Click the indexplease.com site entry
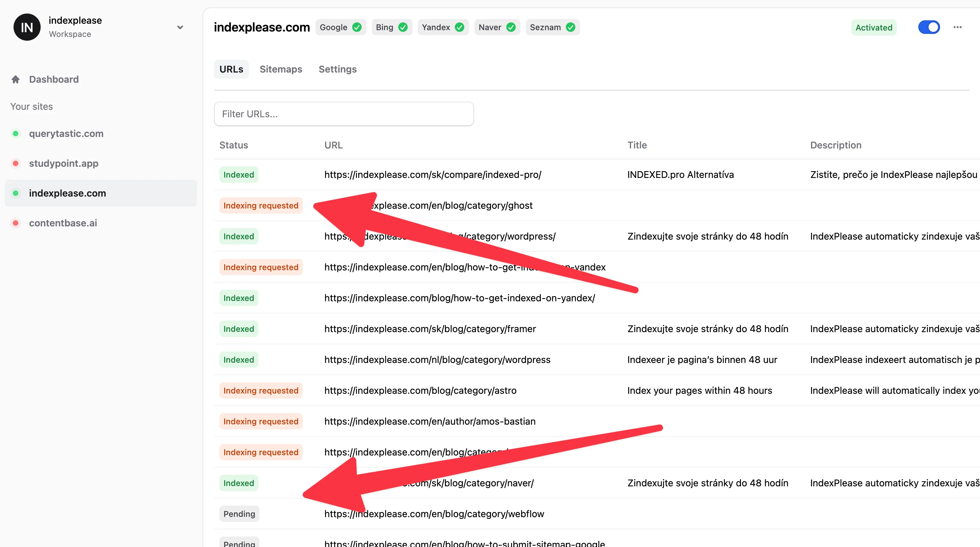This screenshot has width=980, height=547. 67,193
